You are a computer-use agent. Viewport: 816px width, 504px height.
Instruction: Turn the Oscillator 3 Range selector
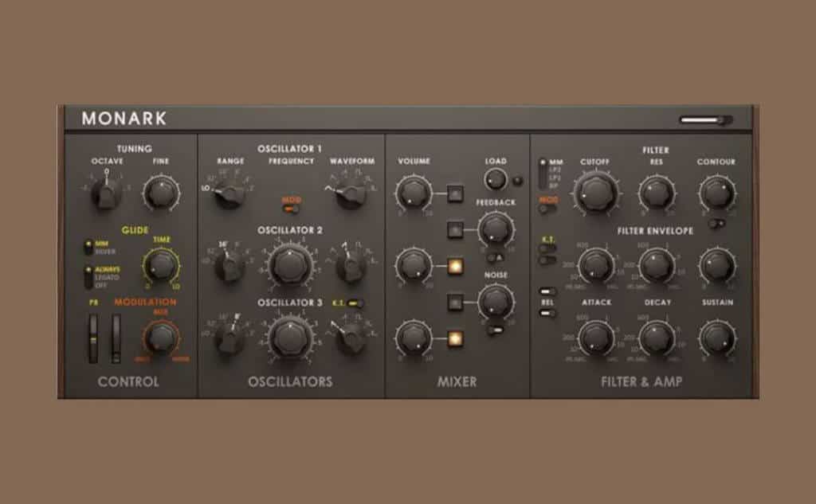click(x=229, y=338)
